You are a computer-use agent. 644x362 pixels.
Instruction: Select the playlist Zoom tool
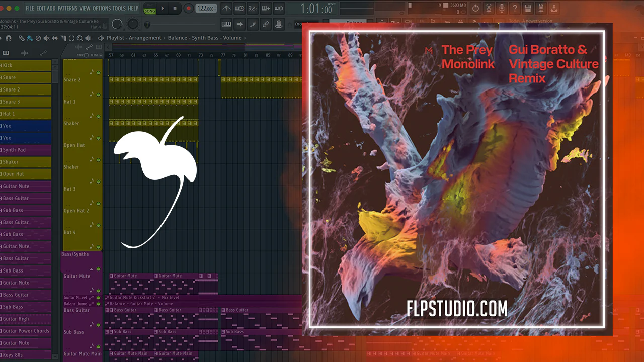coord(79,38)
